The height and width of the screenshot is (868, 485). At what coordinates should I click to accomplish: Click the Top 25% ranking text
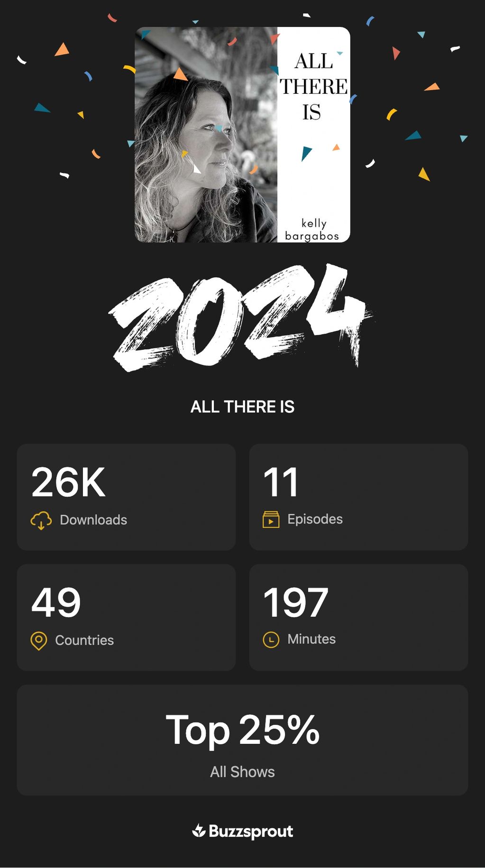pos(242,730)
